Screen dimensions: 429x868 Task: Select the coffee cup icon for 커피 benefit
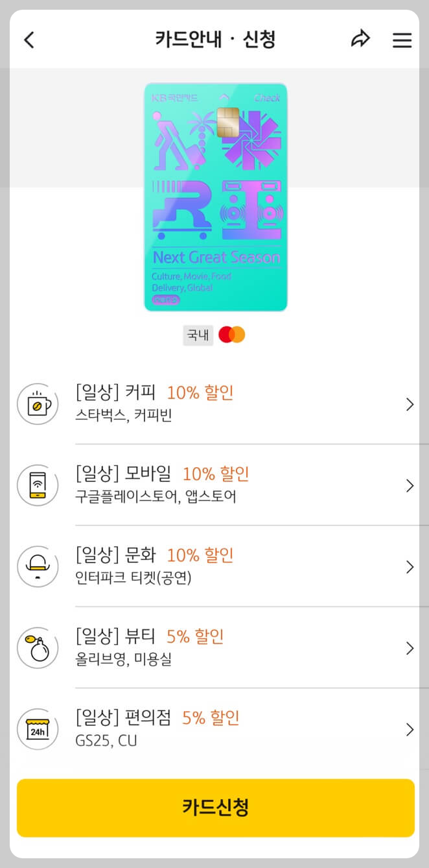pyautogui.click(x=38, y=404)
